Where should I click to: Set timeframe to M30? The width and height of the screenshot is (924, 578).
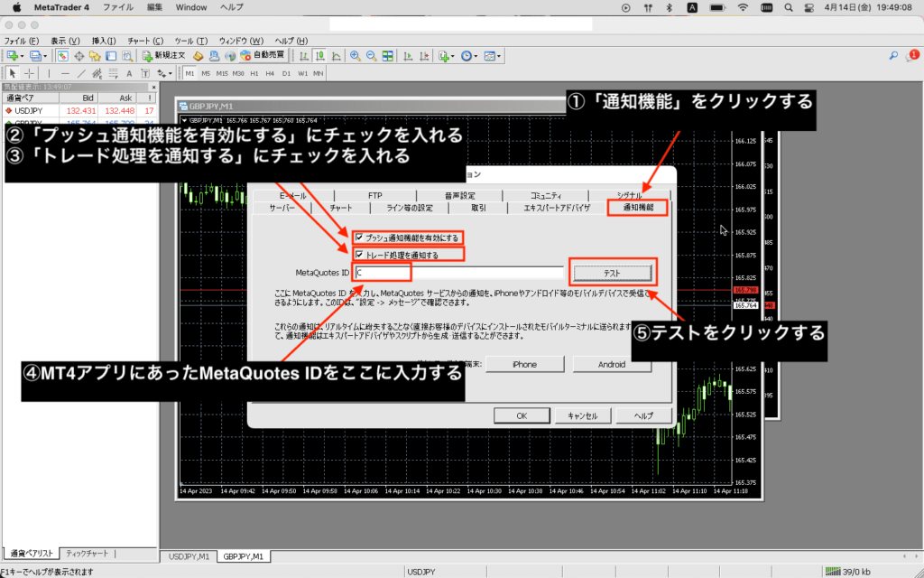[238, 74]
